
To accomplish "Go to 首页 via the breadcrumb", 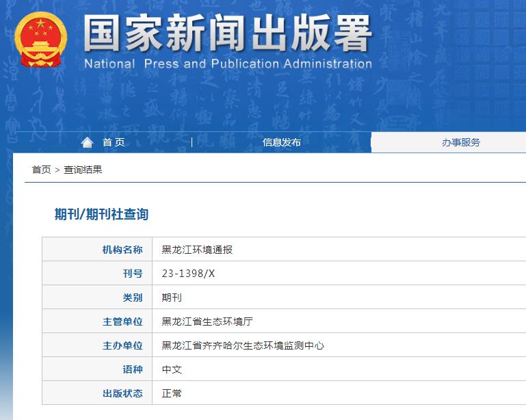I will (41, 170).
